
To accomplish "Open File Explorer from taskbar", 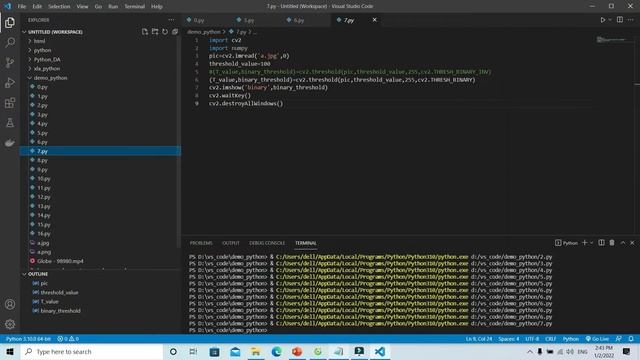I will coord(256,351).
